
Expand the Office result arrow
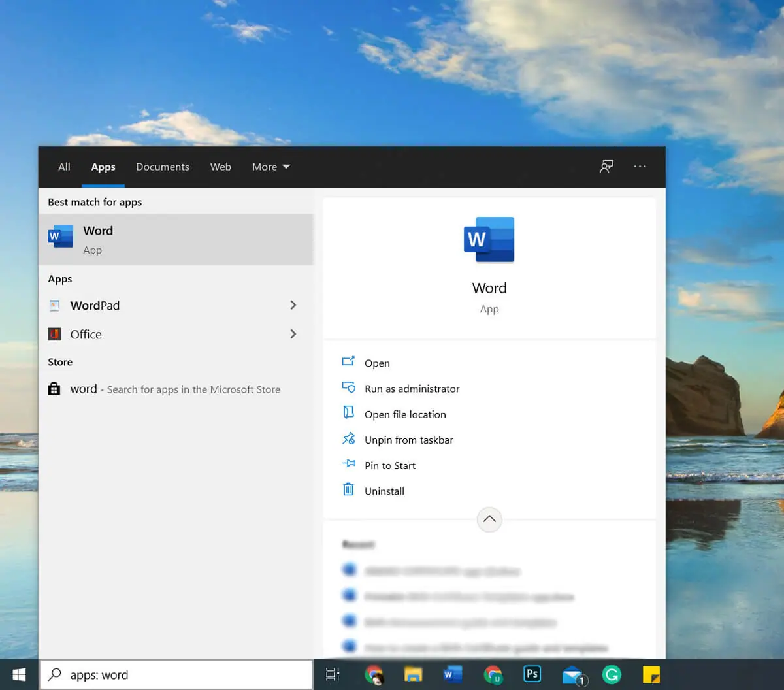[x=293, y=334]
